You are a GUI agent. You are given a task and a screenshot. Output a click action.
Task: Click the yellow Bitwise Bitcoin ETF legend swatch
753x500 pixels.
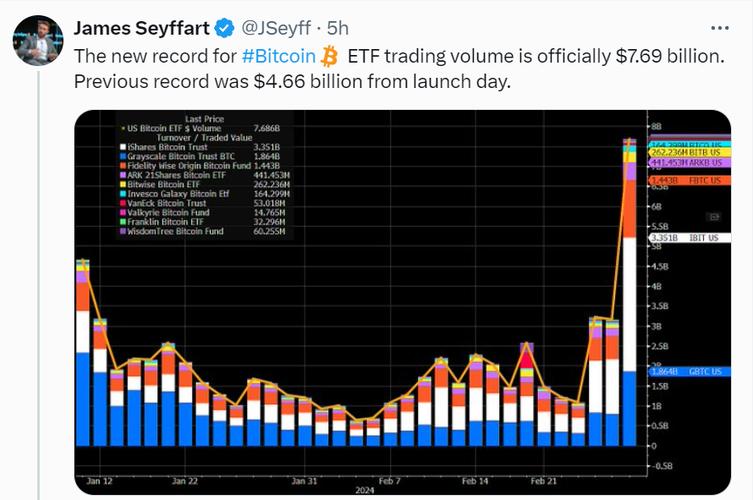point(121,185)
